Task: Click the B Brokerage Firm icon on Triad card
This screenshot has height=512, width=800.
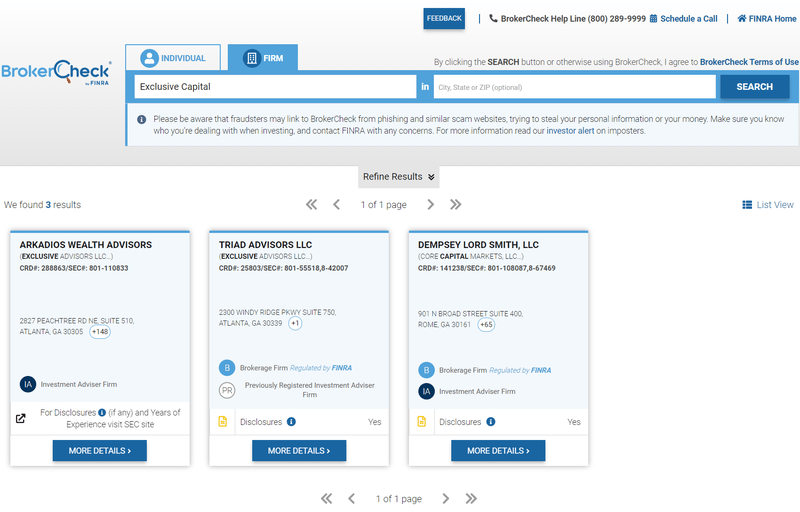Action: click(227, 368)
